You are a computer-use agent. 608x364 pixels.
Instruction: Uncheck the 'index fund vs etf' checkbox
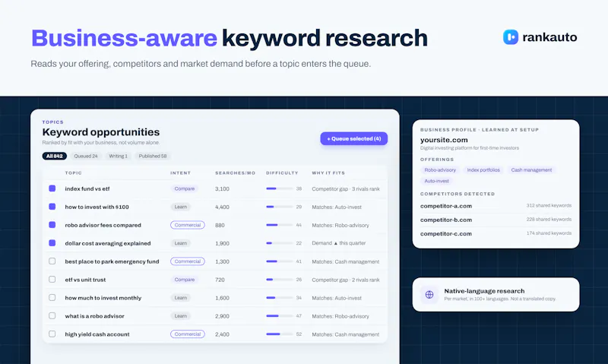pos(52,188)
